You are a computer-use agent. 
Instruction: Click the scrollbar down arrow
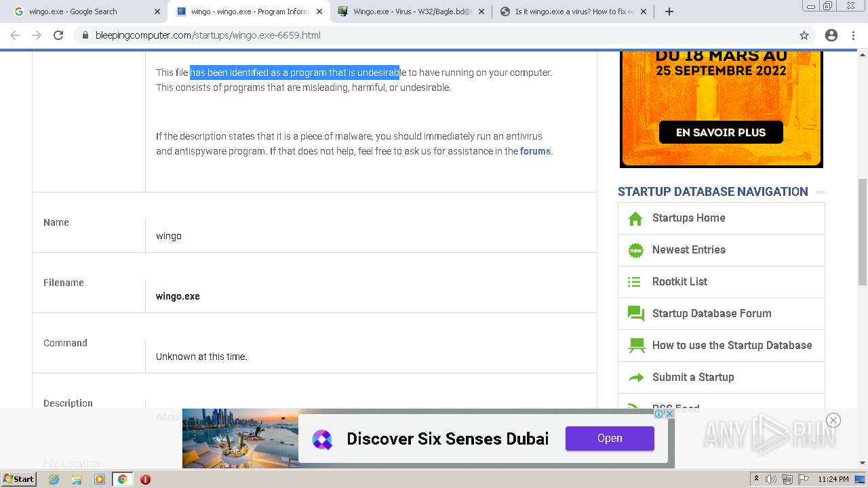click(863, 463)
